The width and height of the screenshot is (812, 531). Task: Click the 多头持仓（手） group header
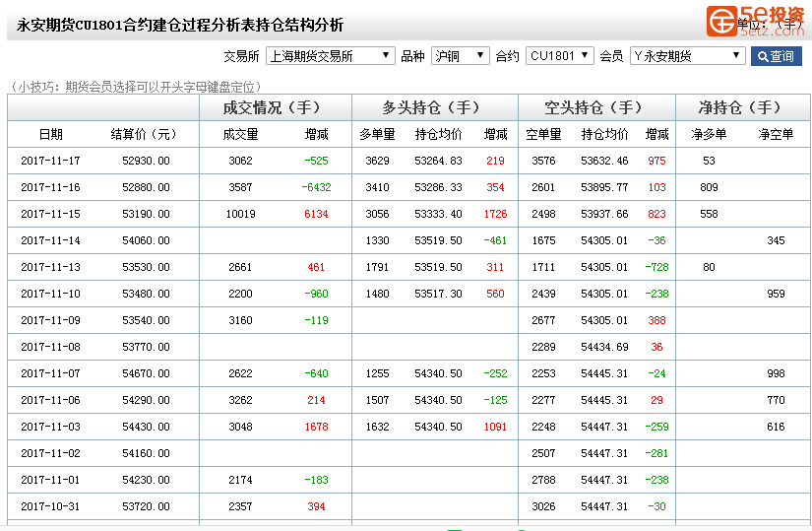click(434, 107)
